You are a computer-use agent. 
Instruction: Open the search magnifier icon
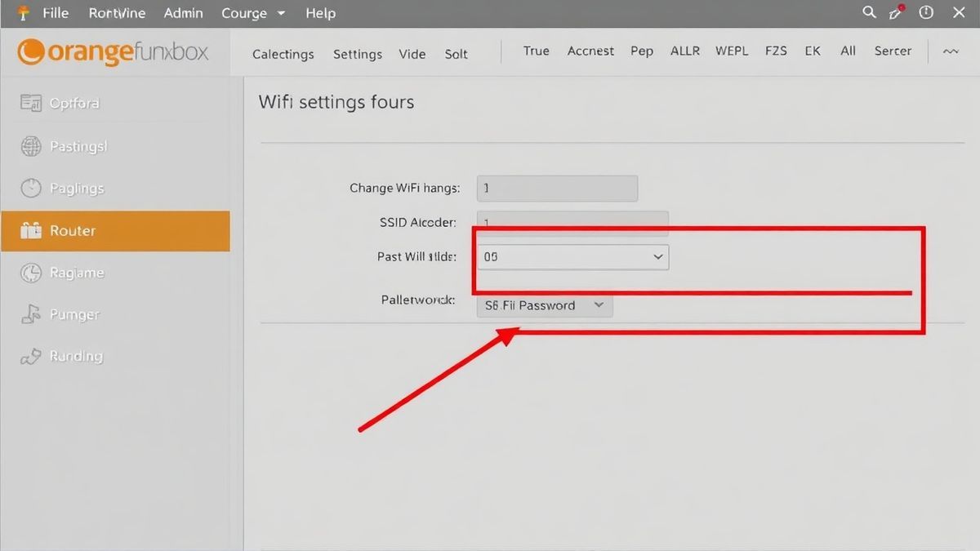tap(869, 12)
